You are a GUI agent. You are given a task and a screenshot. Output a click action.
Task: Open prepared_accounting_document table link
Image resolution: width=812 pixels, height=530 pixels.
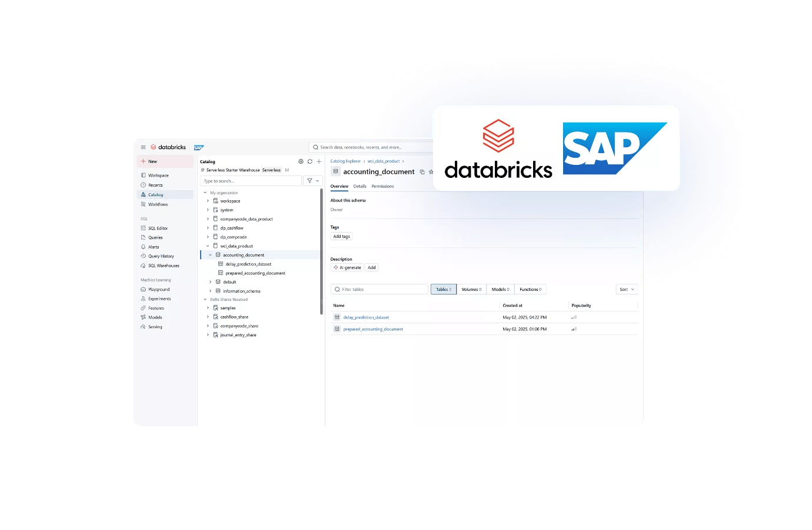click(x=373, y=329)
